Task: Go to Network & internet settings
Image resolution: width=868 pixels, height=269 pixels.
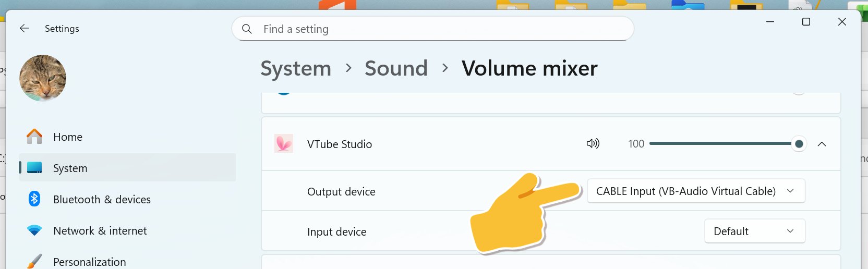Action: (x=100, y=231)
